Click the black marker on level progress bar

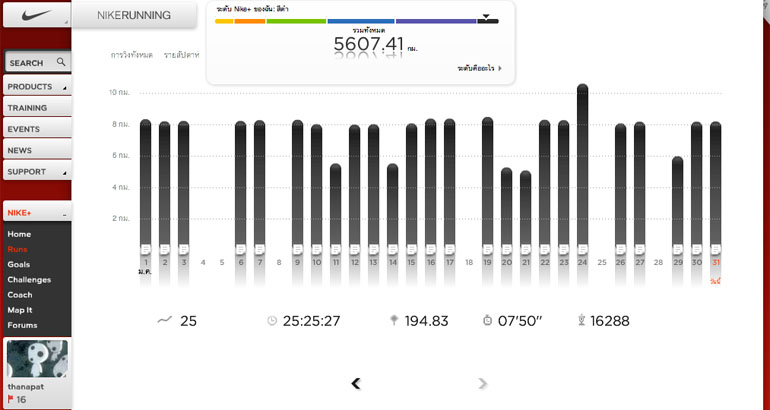coord(485,18)
